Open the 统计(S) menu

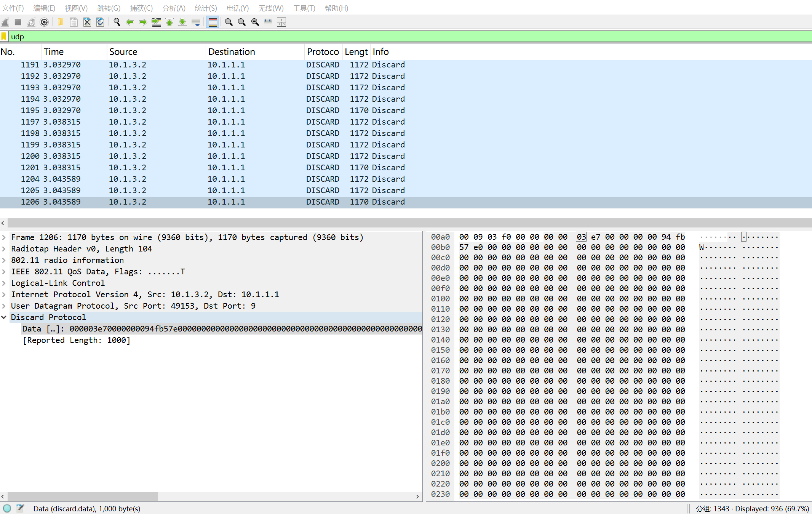(206, 8)
